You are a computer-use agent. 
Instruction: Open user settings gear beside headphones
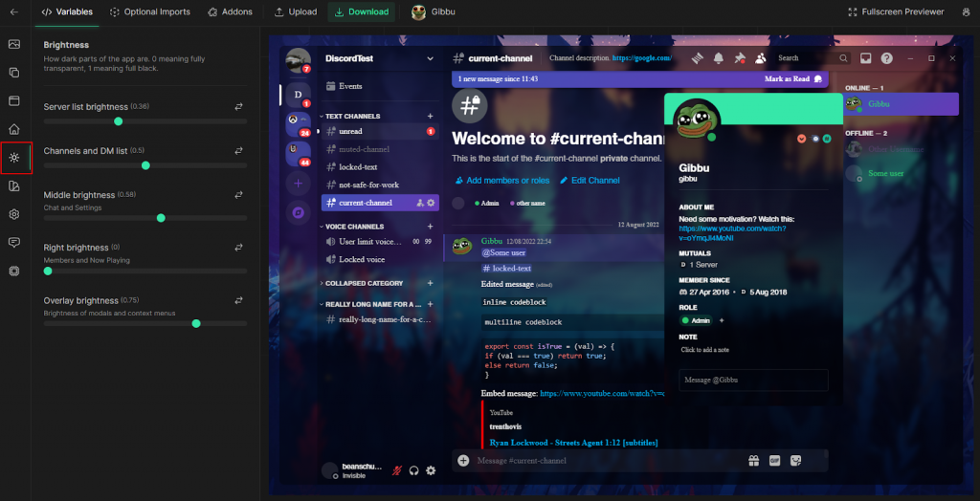431,471
